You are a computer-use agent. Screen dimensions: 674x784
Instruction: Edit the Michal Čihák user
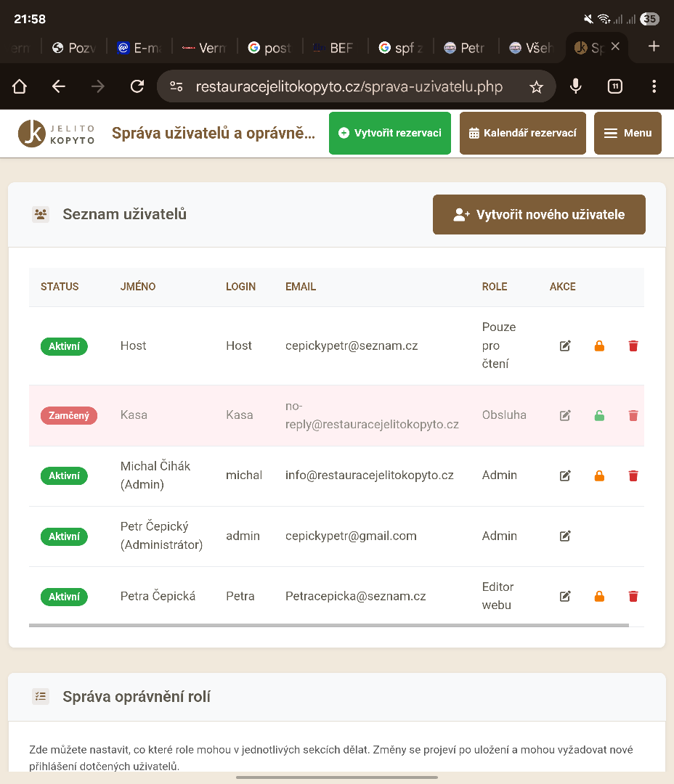565,475
